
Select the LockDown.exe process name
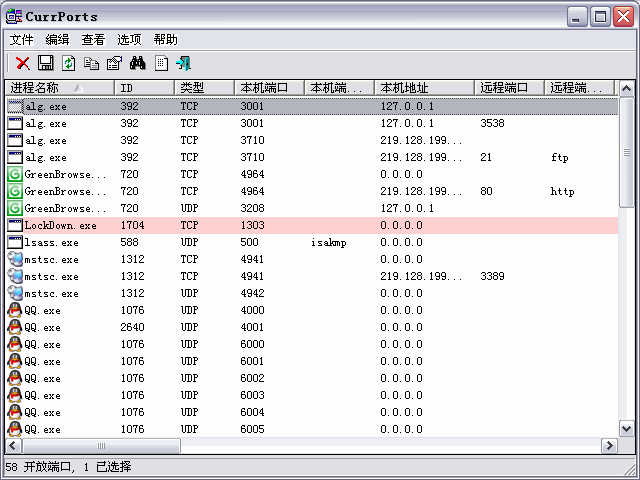[x=60, y=225]
